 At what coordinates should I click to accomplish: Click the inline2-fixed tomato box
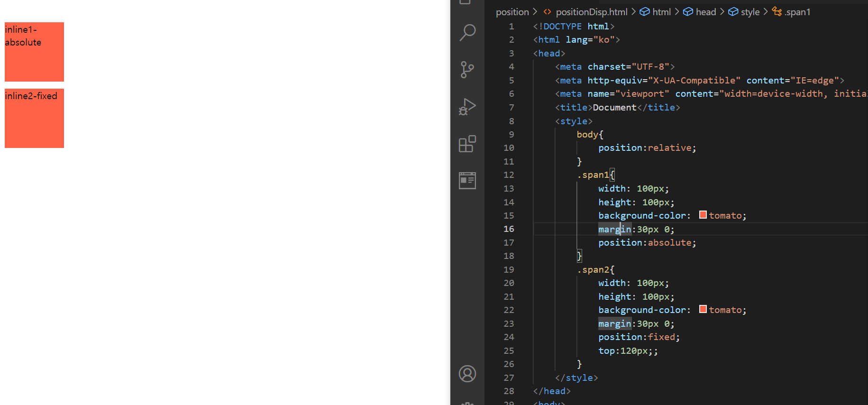tap(34, 118)
